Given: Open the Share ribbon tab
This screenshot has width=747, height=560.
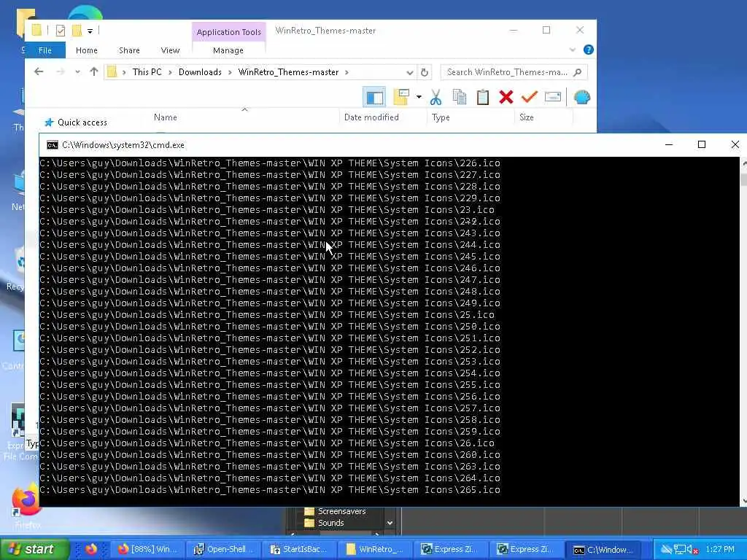Looking at the screenshot, I should click(129, 50).
